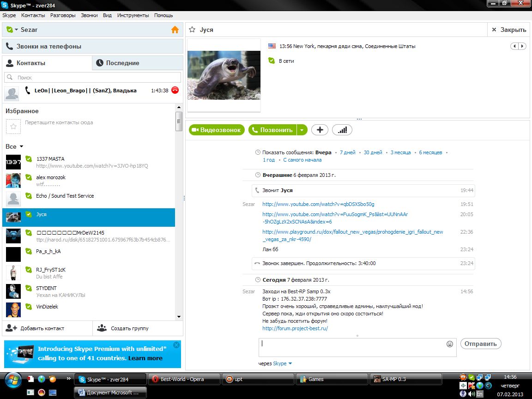Click Закрыть to close conversation
The width and height of the screenshot is (532, 399).
tap(509, 30)
